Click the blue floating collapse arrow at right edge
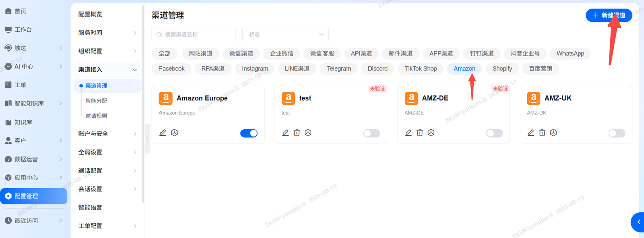The width and height of the screenshot is (644, 238). click(637, 222)
